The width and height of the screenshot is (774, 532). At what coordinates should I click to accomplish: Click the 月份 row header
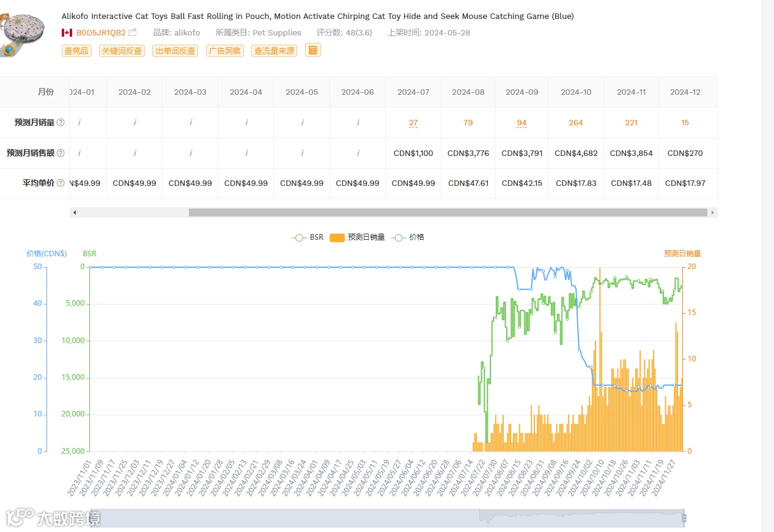click(x=46, y=92)
